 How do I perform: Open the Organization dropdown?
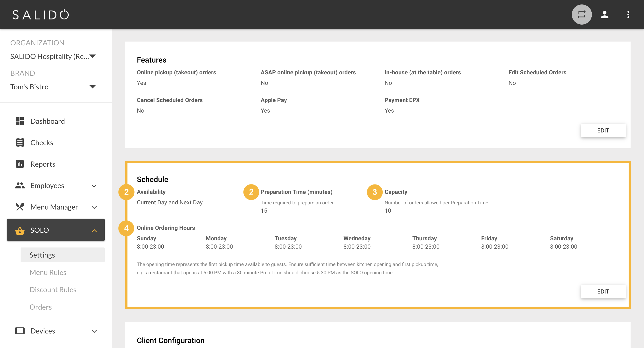(53, 57)
